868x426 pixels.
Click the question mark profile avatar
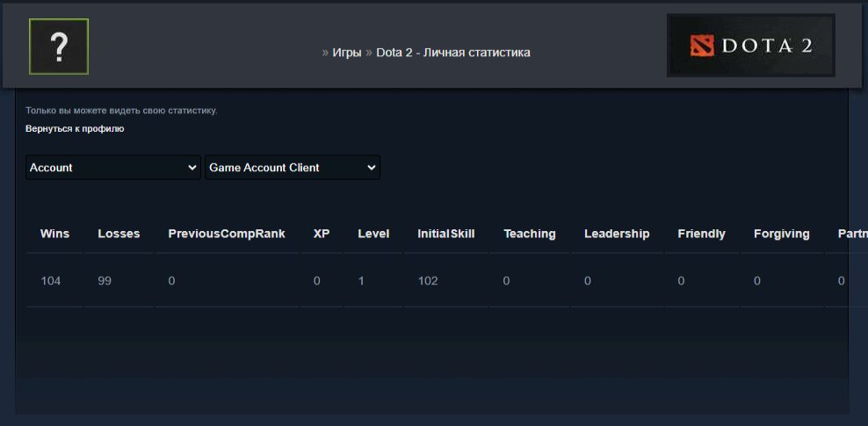[59, 47]
